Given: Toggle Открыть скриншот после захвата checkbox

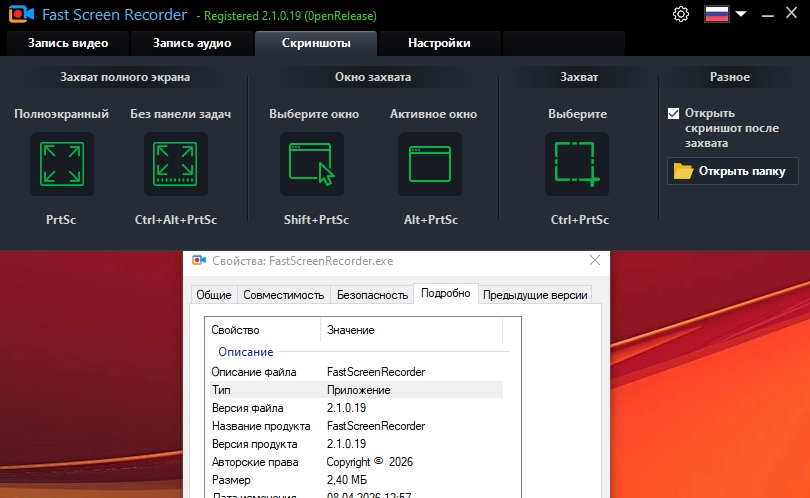Looking at the screenshot, I should (x=673, y=113).
